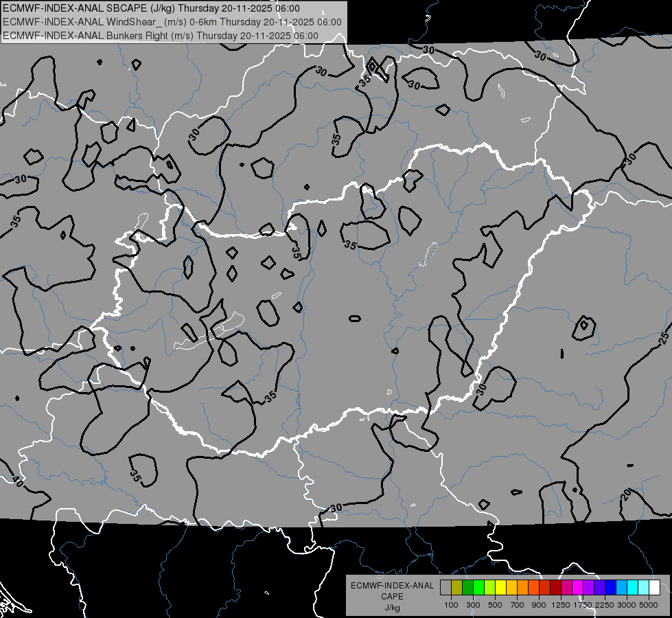
Task: Choose the pure blue legend swatch
Action: coord(611,587)
